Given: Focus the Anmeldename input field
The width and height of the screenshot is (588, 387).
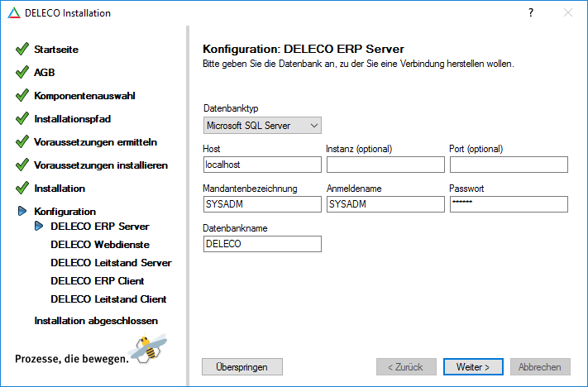Looking at the screenshot, I should (x=385, y=204).
